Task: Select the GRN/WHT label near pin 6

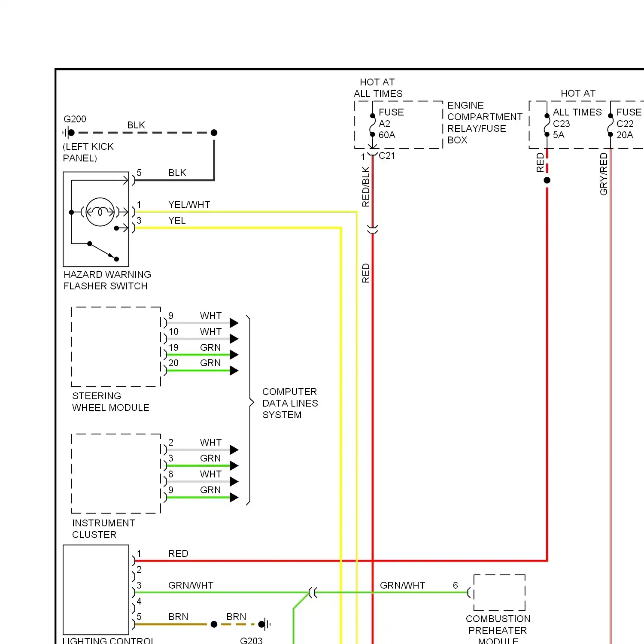Action: point(402,585)
